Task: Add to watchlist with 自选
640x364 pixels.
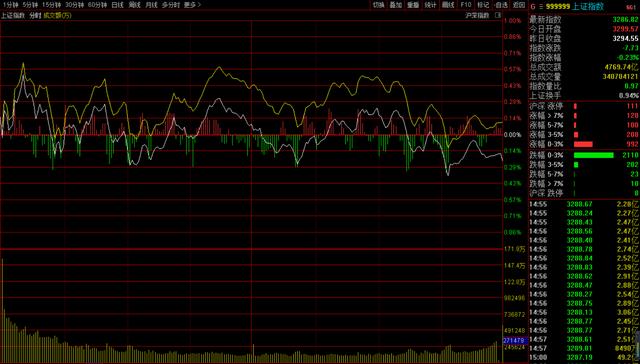Action: (501, 5)
